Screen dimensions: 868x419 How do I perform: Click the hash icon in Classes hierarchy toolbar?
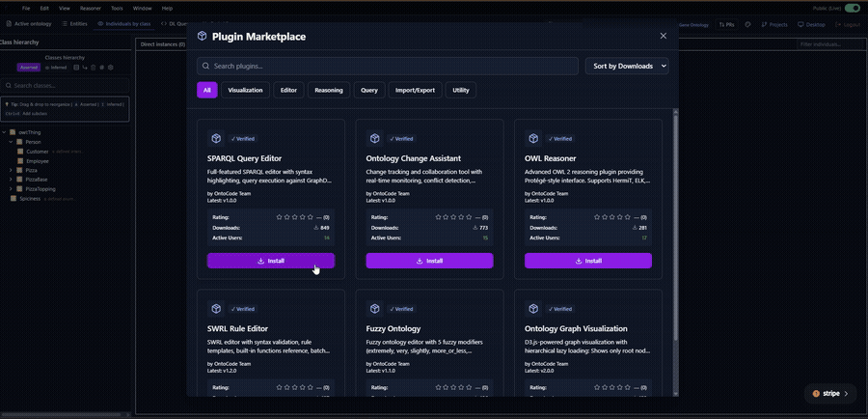click(102, 68)
